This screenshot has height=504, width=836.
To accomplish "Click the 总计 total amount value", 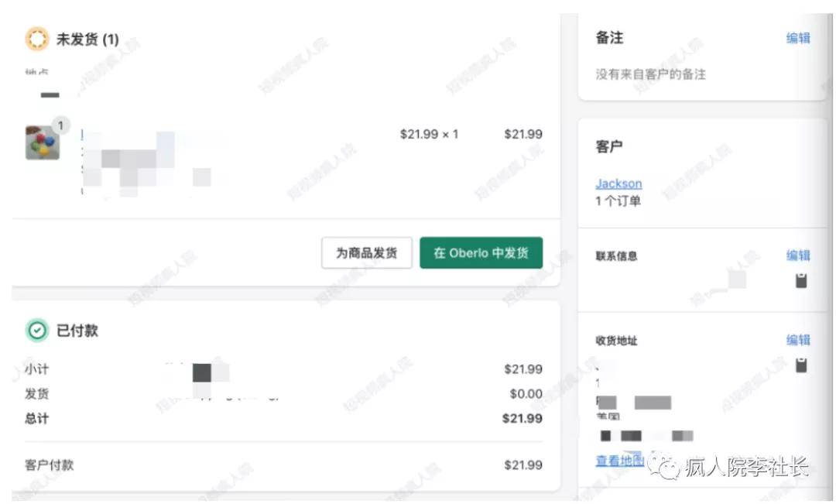I will 522,418.
